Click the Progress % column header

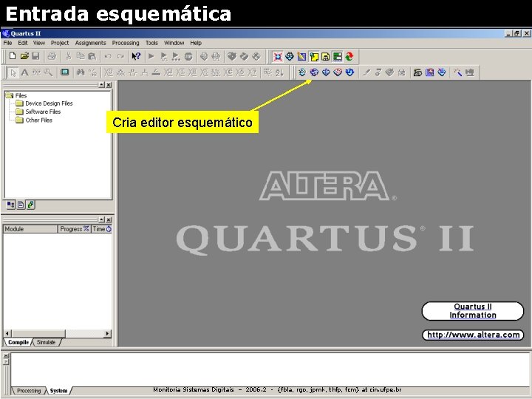(x=75, y=229)
